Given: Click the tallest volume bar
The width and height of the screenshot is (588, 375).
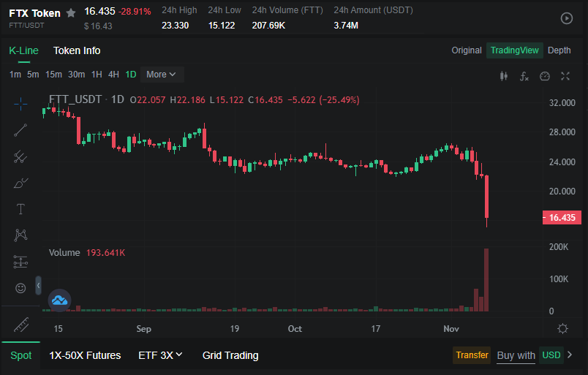Looking at the screenshot, I should click(x=486, y=280).
